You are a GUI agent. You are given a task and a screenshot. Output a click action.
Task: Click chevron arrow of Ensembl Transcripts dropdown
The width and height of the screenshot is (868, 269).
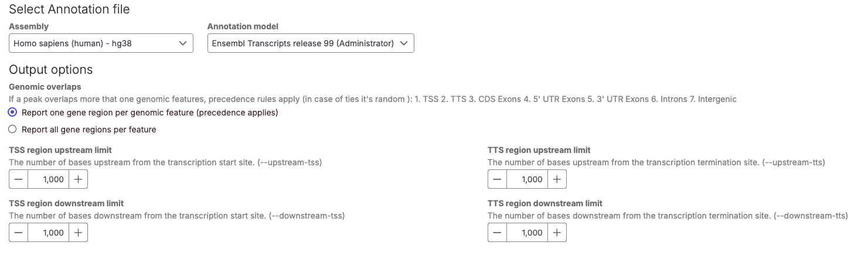403,43
